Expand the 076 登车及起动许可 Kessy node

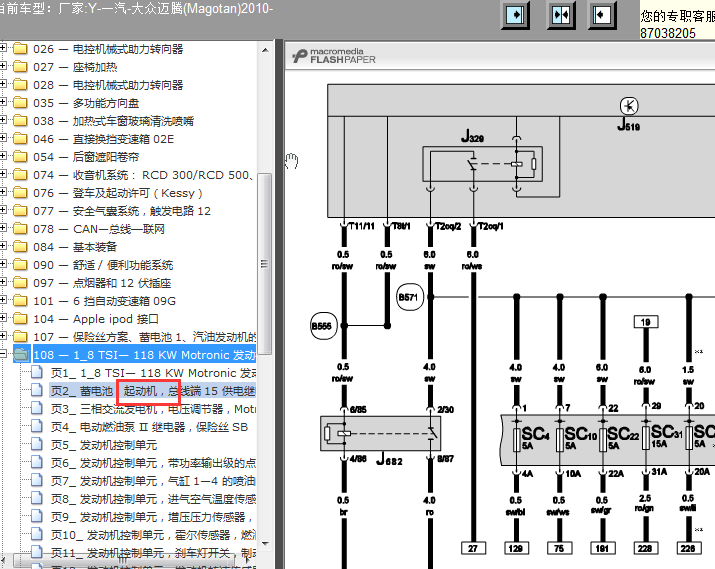tap(3, 192)
